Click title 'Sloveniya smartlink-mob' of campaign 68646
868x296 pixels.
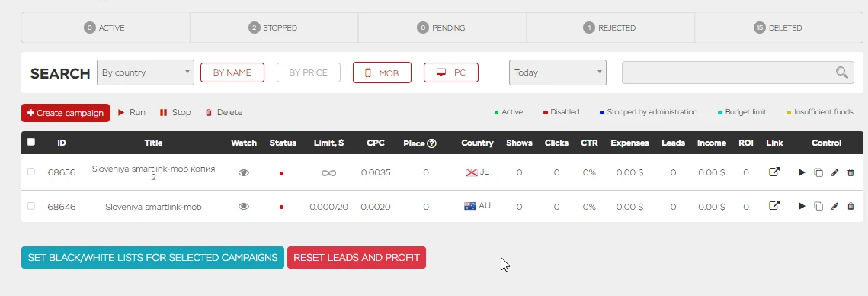point(153,207)
